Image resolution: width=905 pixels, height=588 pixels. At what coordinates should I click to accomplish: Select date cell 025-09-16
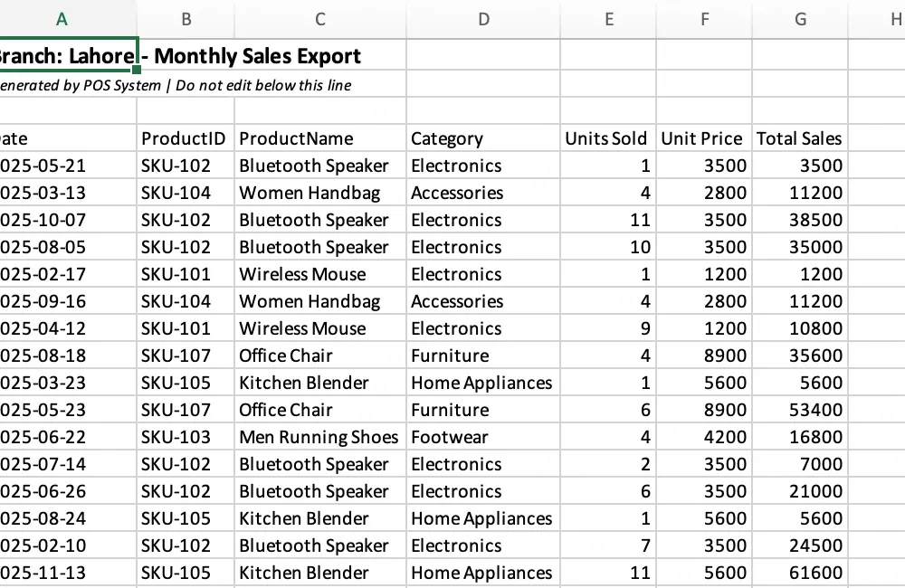coord(68,301)
